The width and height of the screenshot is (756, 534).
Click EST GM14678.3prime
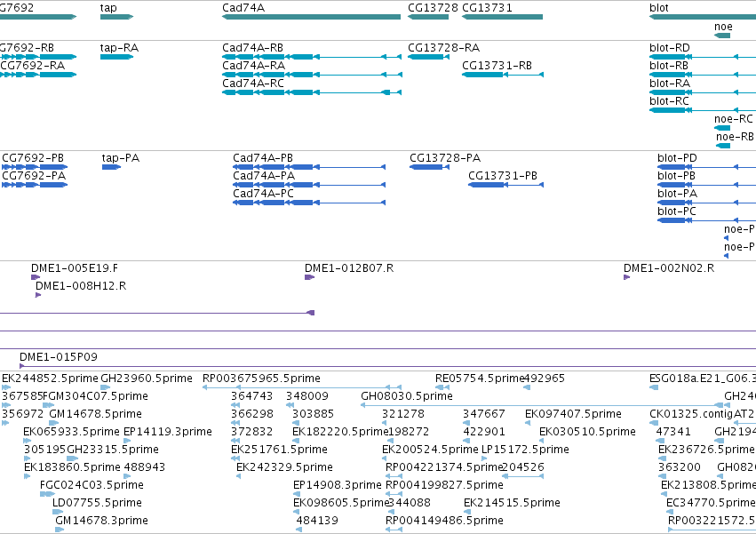point(102,521)
